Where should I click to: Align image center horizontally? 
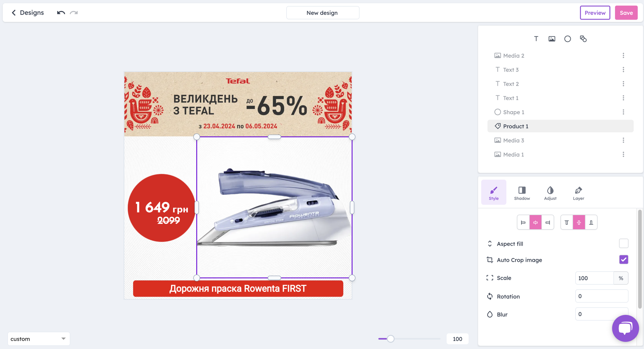535,222
